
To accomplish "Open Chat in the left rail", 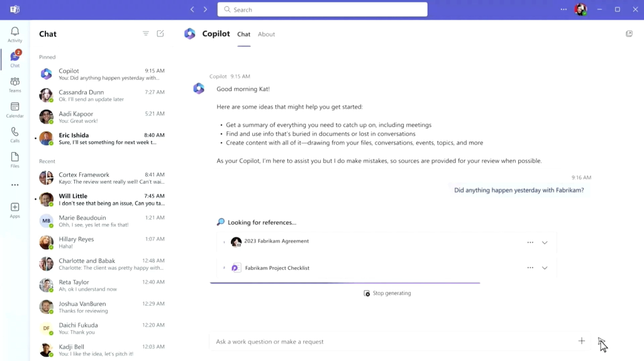I will [x=15, y=58].
